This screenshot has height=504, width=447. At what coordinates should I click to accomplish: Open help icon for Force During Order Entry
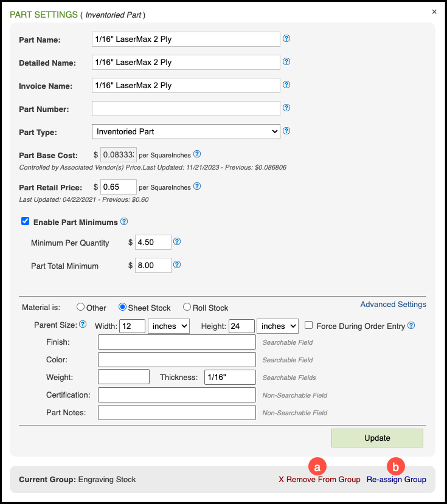pos(411,326)
